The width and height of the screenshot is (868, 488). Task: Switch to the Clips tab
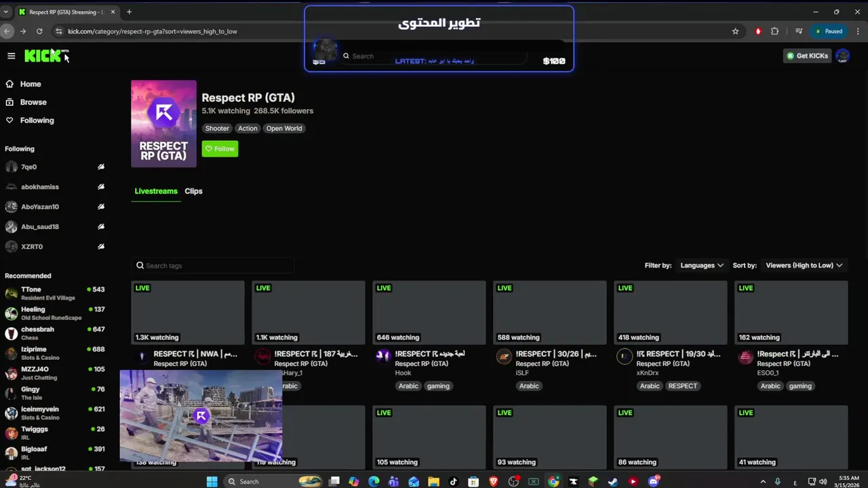click(193, 191)
